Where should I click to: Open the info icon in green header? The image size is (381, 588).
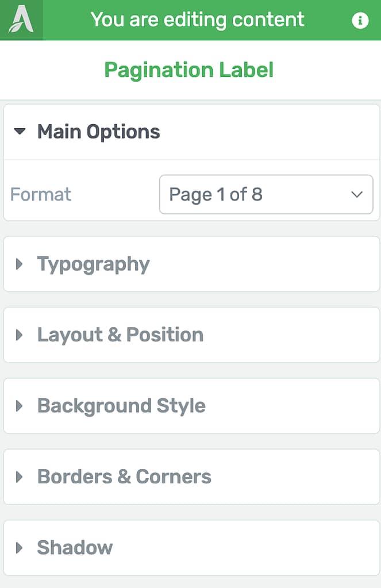point(360,20)
